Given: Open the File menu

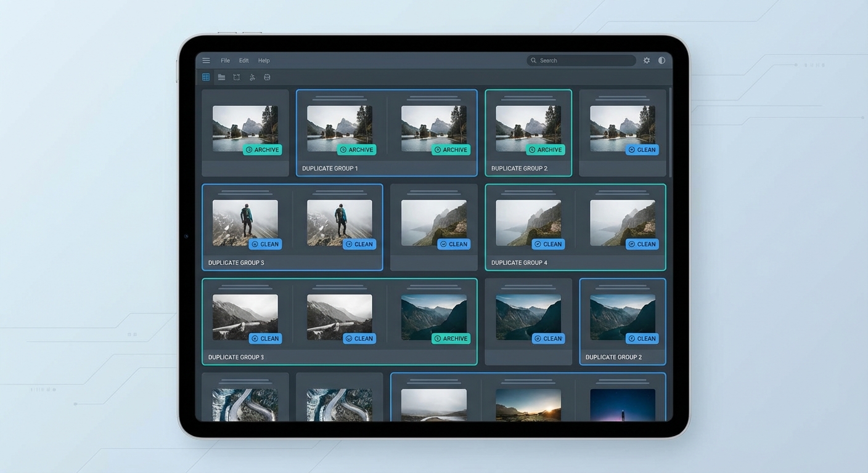Looking at the screenshot, I should click(225, 60).
